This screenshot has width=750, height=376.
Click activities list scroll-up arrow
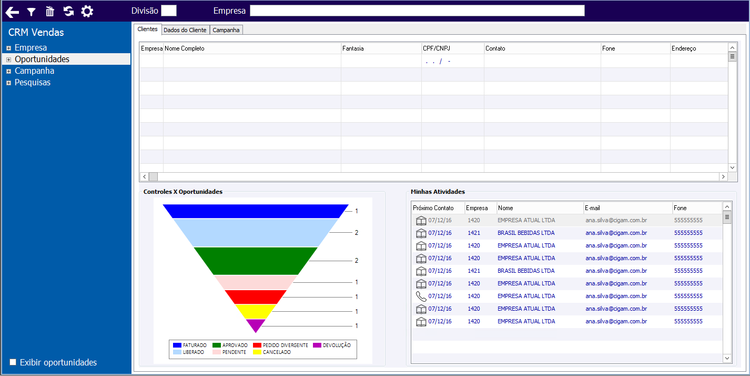727,206
